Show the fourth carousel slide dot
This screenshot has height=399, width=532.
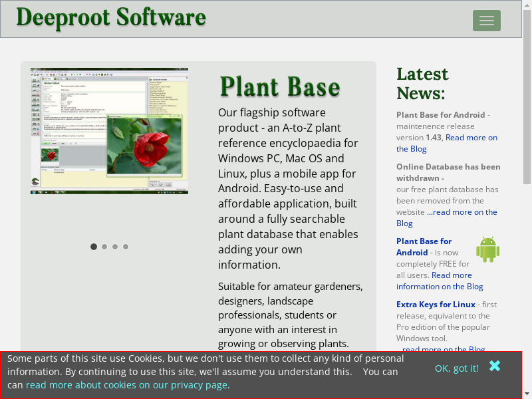click(126, 247)
